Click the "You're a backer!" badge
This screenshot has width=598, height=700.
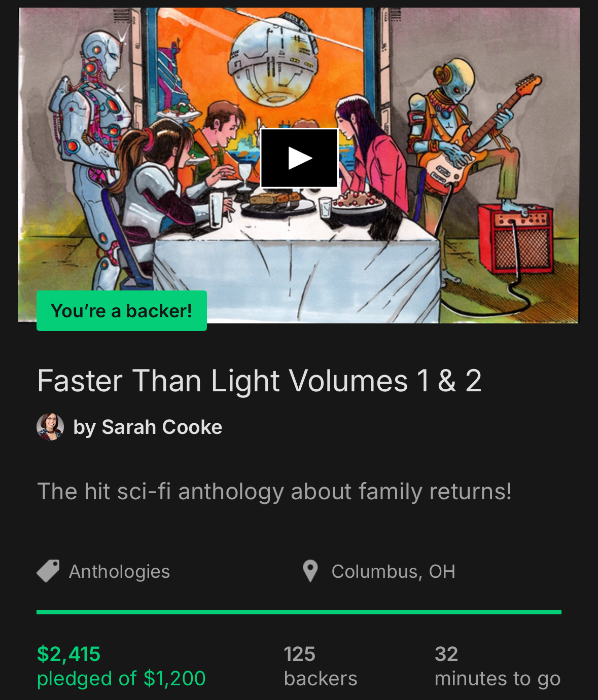[x=122, y=311]
